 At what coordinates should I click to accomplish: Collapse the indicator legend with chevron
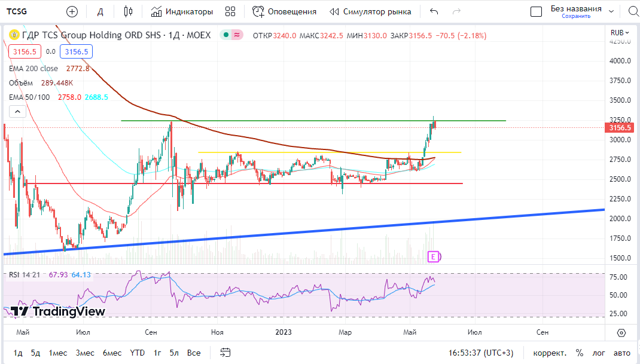tap(17, 111)
